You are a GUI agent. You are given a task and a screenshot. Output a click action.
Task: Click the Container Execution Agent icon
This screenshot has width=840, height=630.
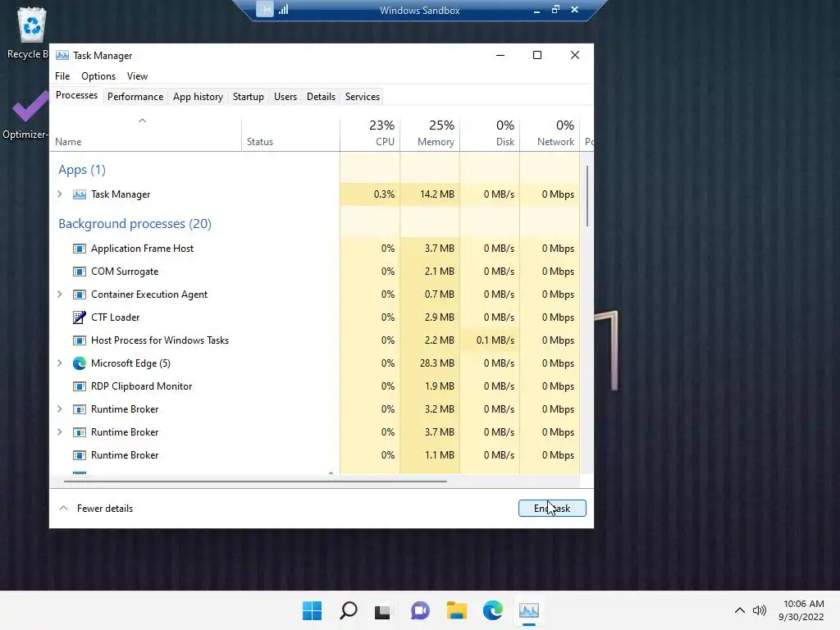(80, 294)
